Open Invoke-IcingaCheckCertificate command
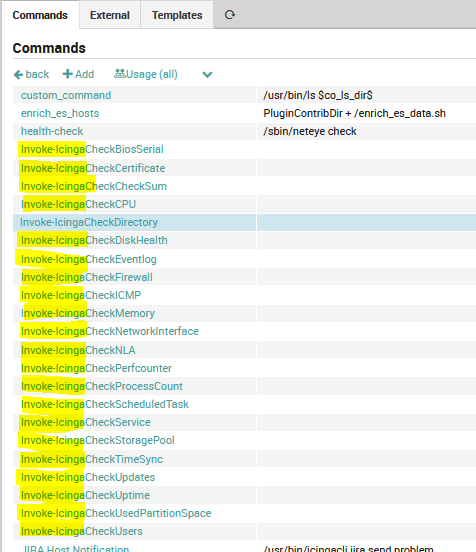The height and width of the screenshot is (552, 476). 93,168
